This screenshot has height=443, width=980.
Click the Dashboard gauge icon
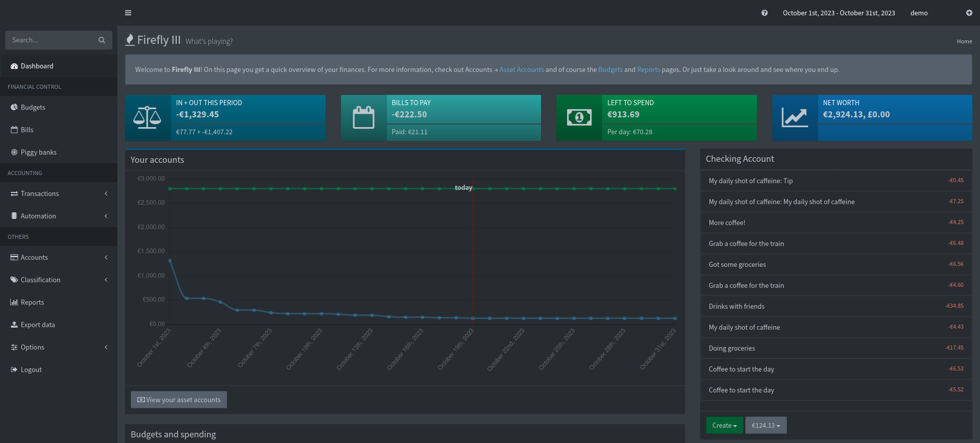pos(14,66)
